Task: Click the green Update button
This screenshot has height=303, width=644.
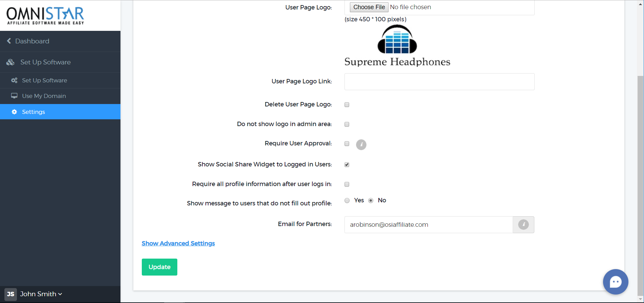Action: [159, 267]
